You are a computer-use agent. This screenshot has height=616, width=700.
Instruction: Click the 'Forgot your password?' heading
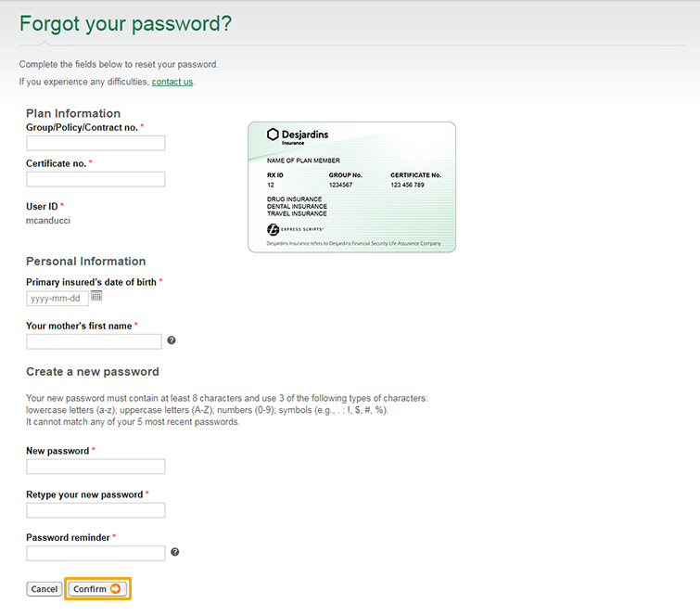click(125, 22)
